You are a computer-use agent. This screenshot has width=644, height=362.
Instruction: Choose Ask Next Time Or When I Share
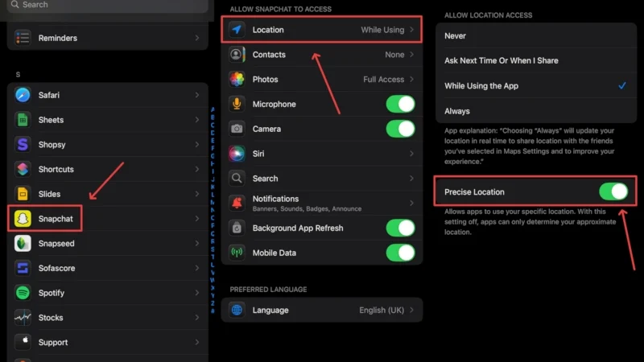coord(536,61)
